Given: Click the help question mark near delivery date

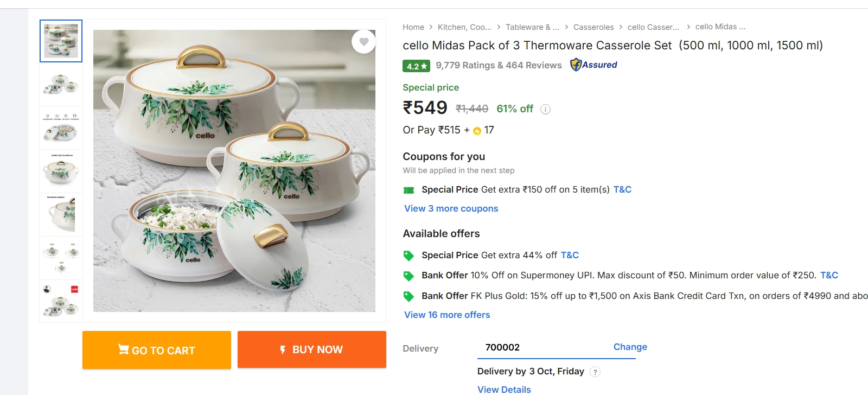Looking at the screenshot, I should click(596, 372).
